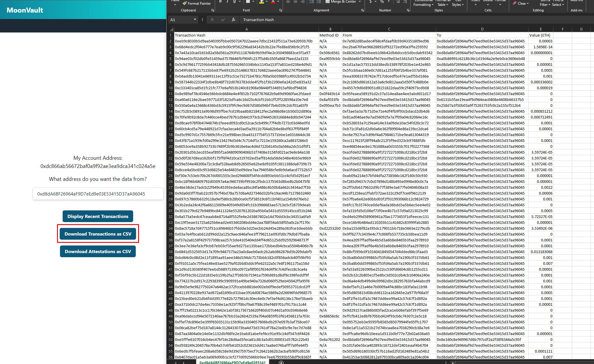This screenshot has height=364, width=594.
Task: Click the select-all corner triangle
Action: pos(171,29)
